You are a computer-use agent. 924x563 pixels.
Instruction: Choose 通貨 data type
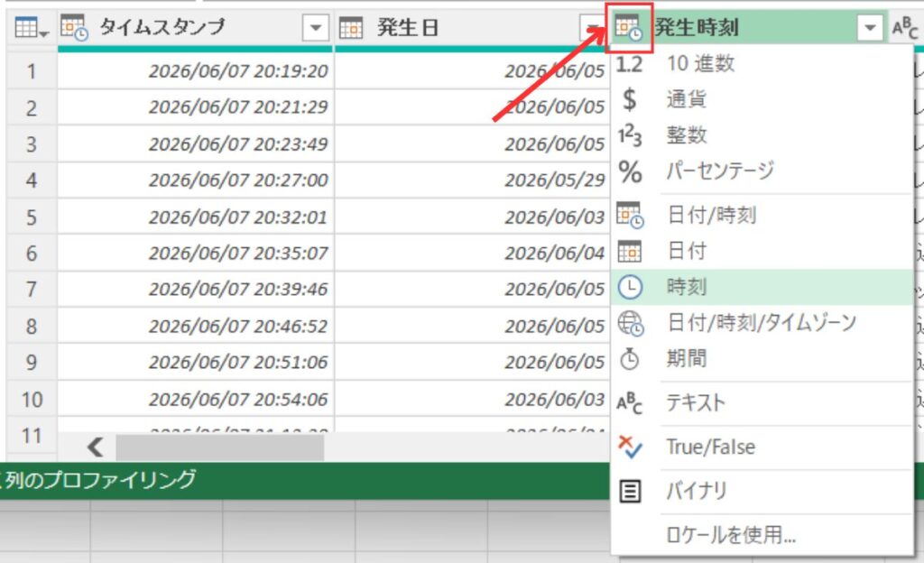pos(762,99)
